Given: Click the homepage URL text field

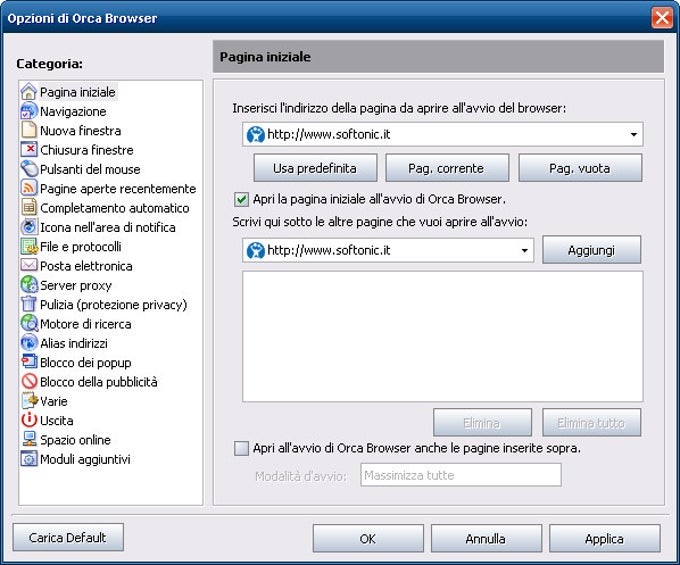Looking at the screenshot, I should 443,134.
